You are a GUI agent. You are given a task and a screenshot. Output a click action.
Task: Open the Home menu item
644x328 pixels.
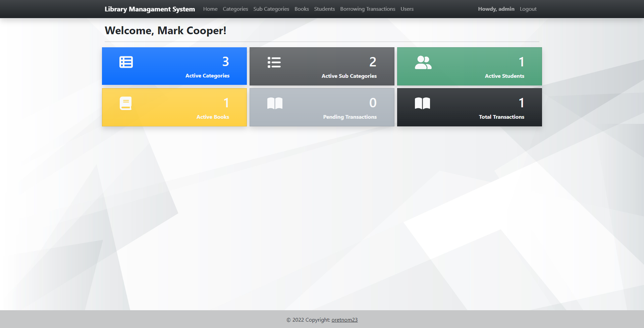tap(210, 9)
